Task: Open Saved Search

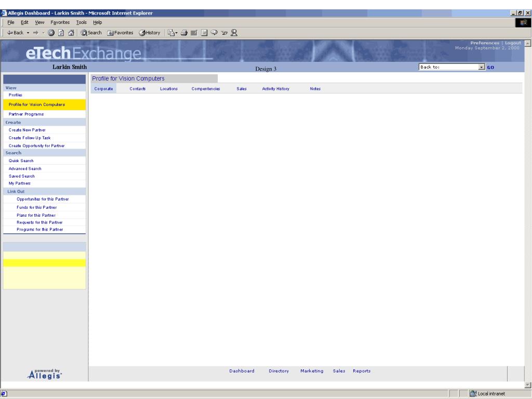Action: tap(22, 176)
